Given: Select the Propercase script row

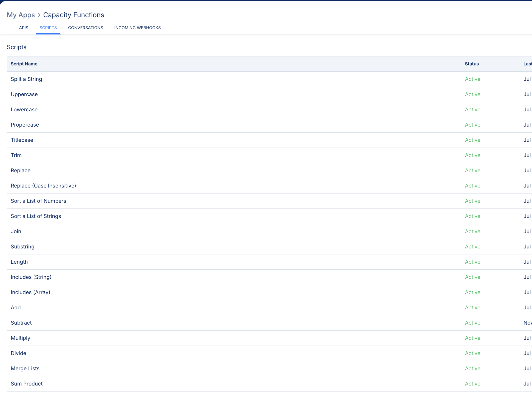Looking at the screenshot, I should (25, 125).
